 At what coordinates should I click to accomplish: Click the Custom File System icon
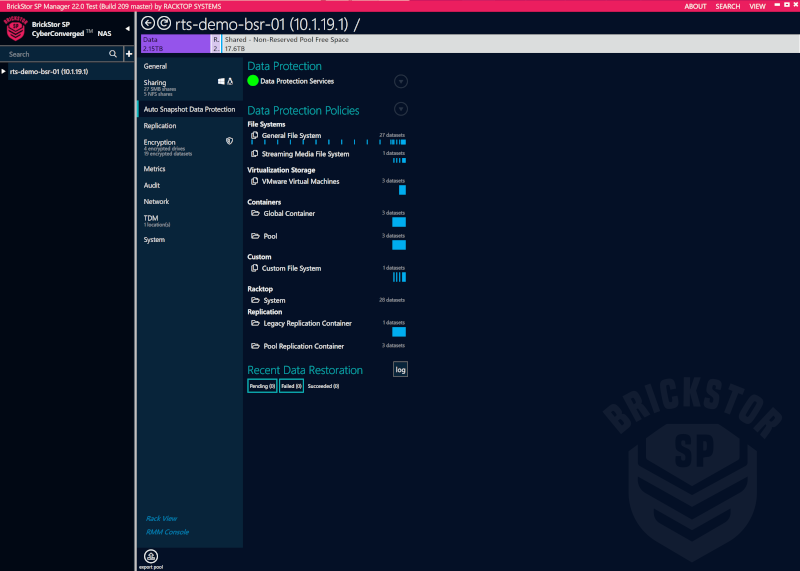(254, 268)
